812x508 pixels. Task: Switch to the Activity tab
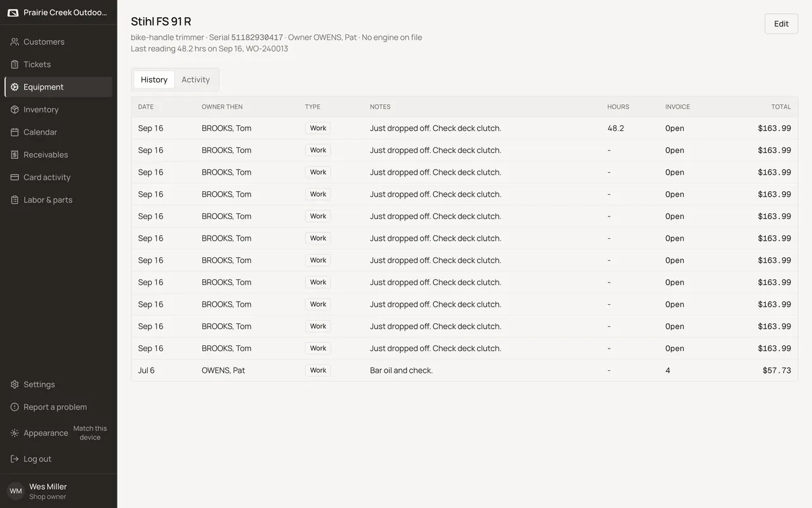click(195, 79)
